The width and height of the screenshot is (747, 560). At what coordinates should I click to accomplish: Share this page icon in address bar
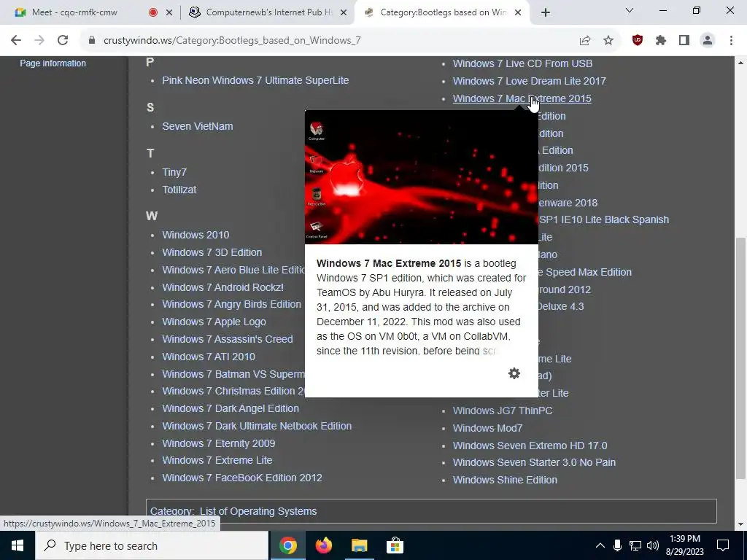pyautogui.click(x=585, y=41)
